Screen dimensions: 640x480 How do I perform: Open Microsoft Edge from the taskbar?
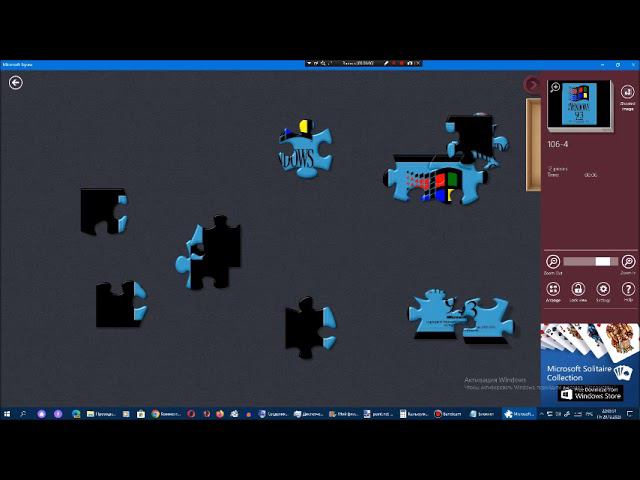pos(76,414)
